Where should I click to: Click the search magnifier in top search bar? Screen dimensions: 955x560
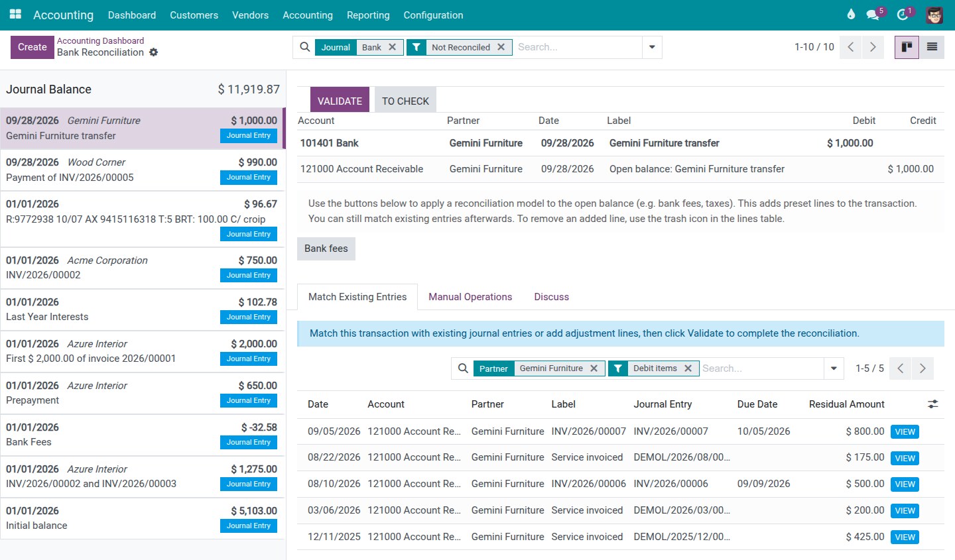pos(304,47)
